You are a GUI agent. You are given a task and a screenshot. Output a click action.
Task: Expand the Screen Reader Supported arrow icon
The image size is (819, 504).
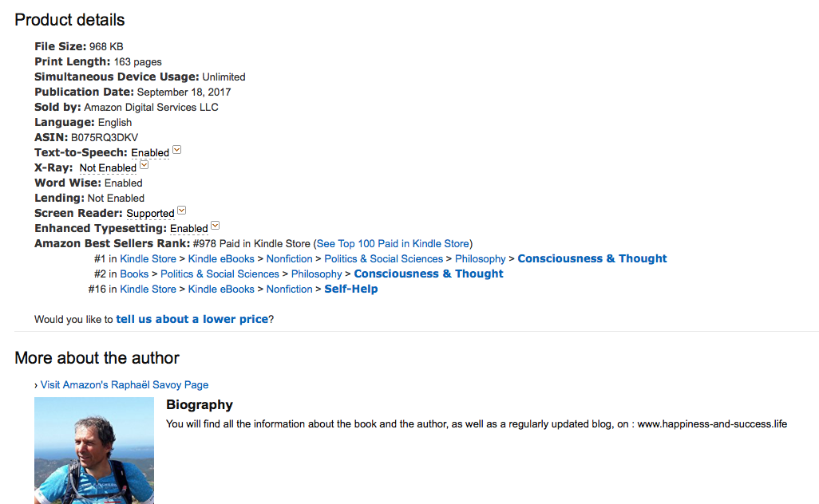click(182, 211)
